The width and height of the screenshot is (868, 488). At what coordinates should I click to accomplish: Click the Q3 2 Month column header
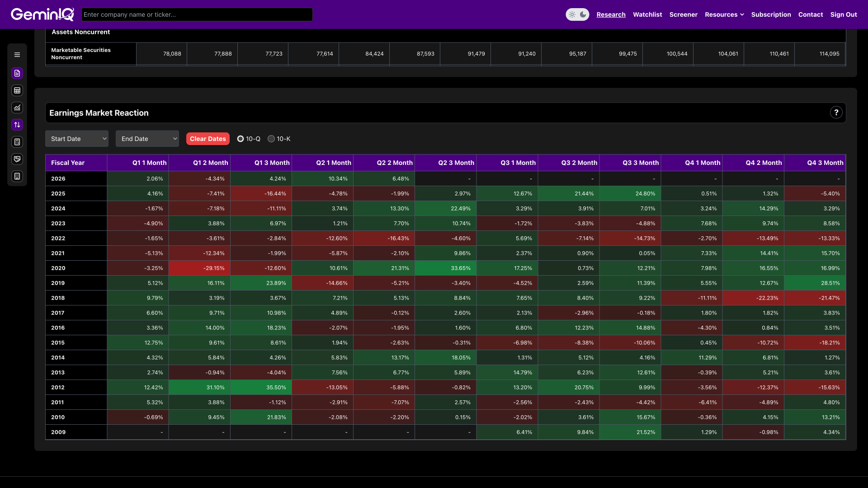(568, 163)
